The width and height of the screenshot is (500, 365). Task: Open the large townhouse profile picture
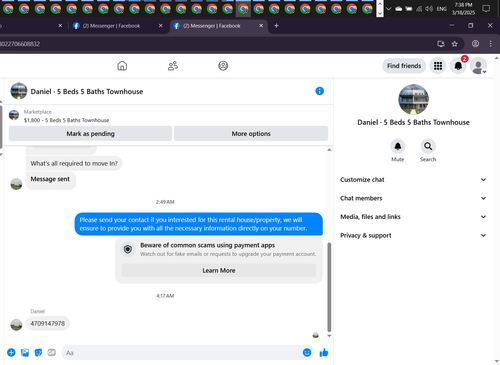coord(413,99)
